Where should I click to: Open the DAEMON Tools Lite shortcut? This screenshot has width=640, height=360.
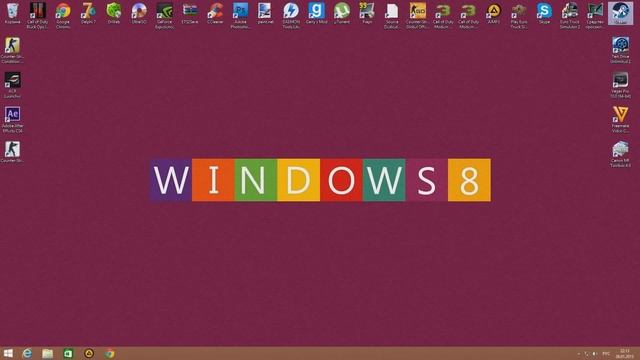(291, 16)
